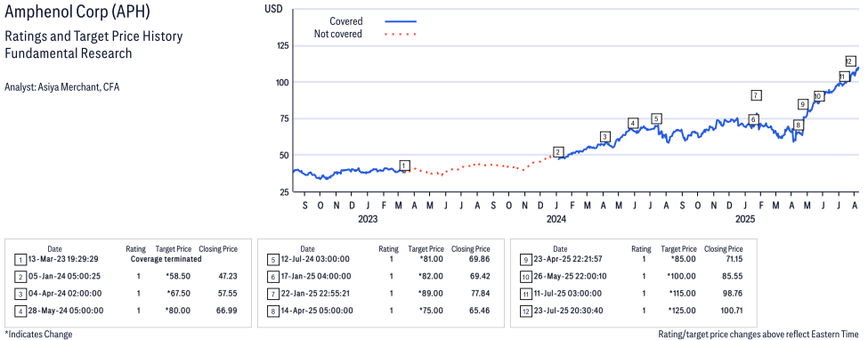Click 'Ratings and Target Price History' heading

(x=93, y=37)
